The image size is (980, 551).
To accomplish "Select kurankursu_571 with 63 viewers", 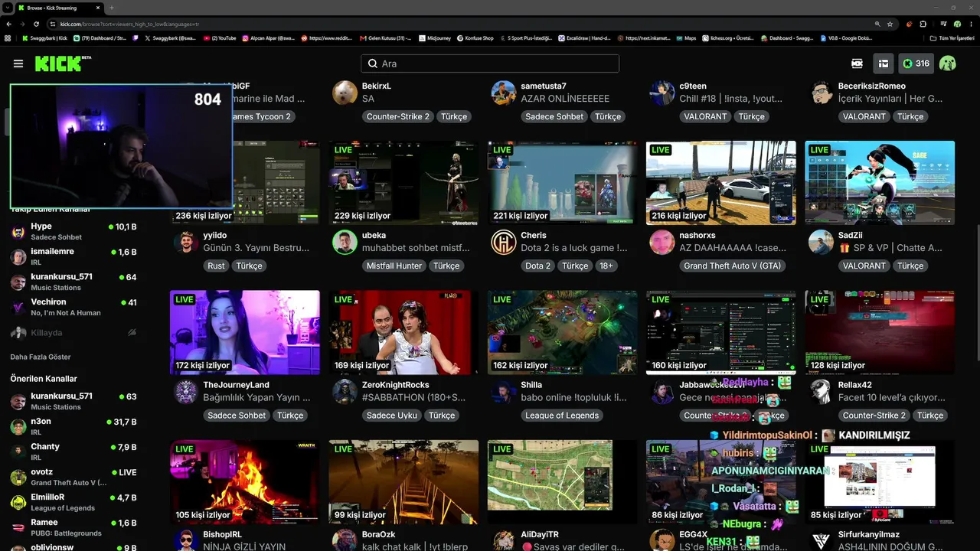I will pyautogui.click(x=73, y=401).
